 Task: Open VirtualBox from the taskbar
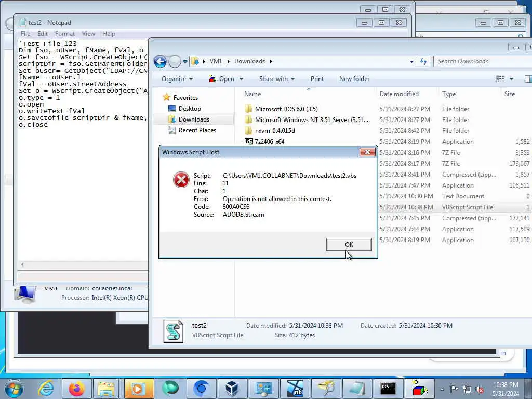(232, 389)
